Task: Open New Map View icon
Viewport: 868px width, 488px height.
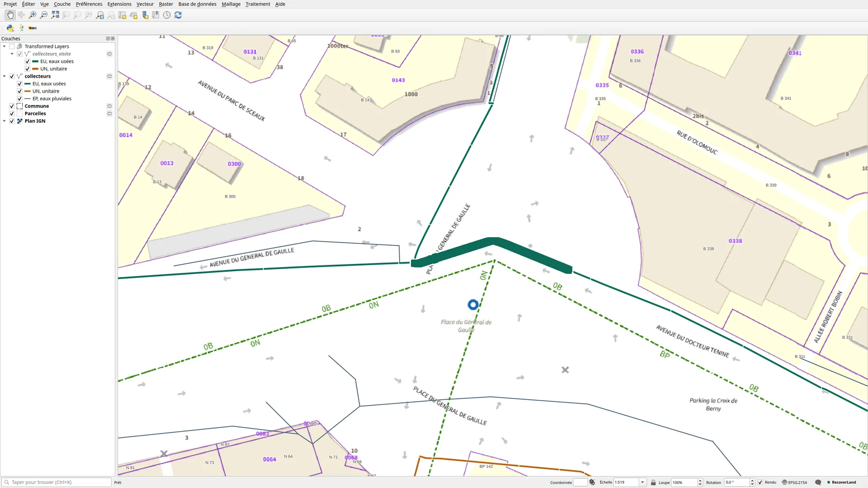Action: pyautogui.click(x=122, y=15)
